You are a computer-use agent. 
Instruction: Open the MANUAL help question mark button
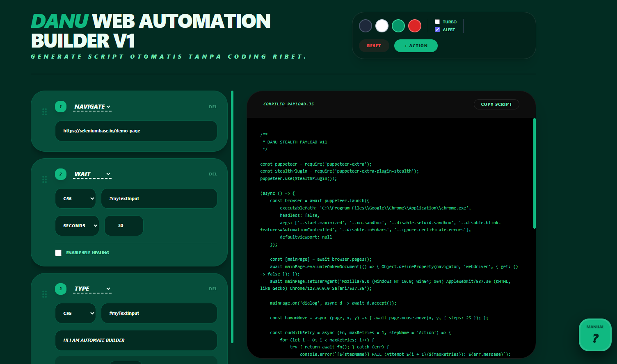(595, 335)
